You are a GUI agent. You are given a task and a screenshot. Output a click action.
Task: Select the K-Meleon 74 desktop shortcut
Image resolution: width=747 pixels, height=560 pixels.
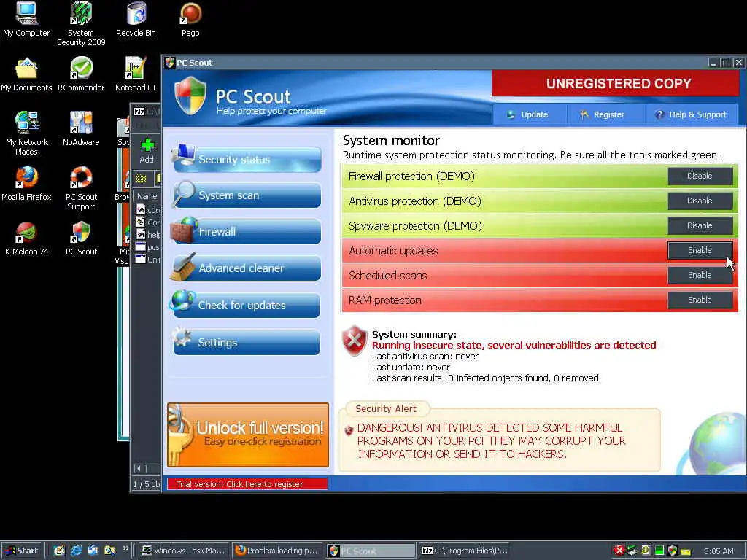[x=26, y=238]
